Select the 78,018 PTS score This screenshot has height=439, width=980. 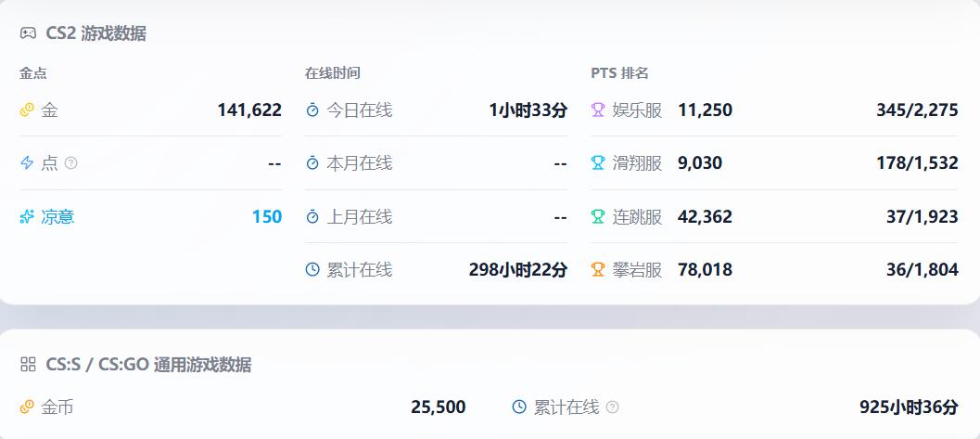[705, 269]
